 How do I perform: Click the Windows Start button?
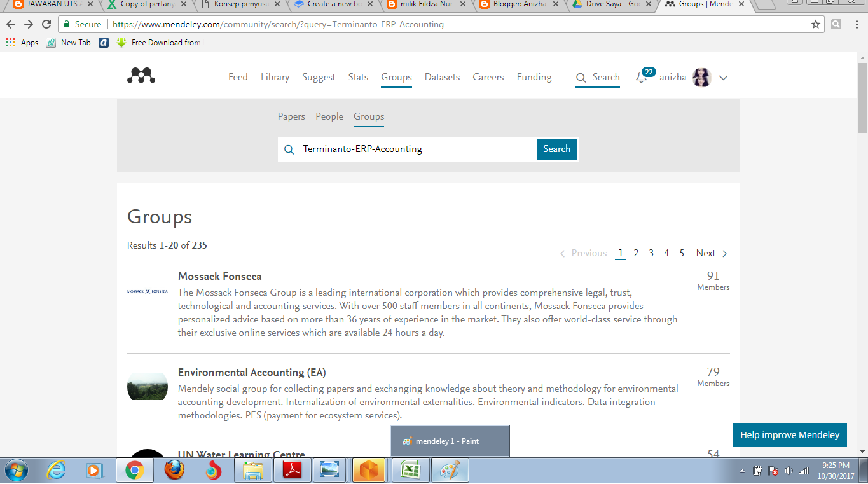pyautogui.click(x=17, y=470)
